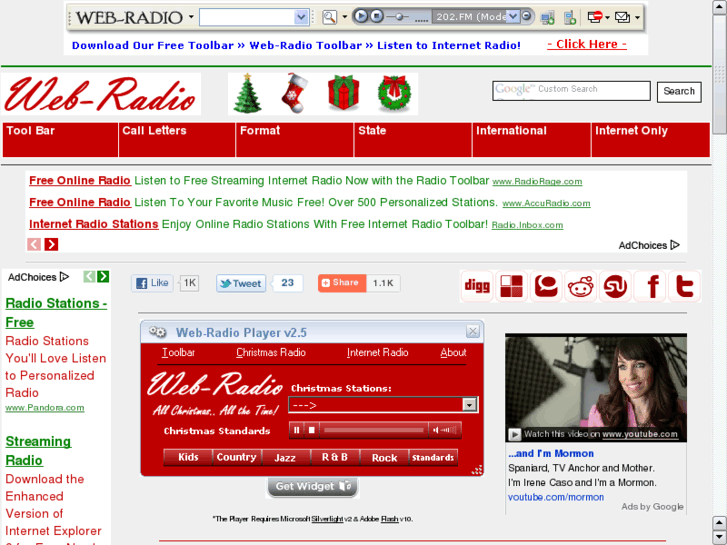Open the Christmas Stations dropdown

tap(383, 405)
